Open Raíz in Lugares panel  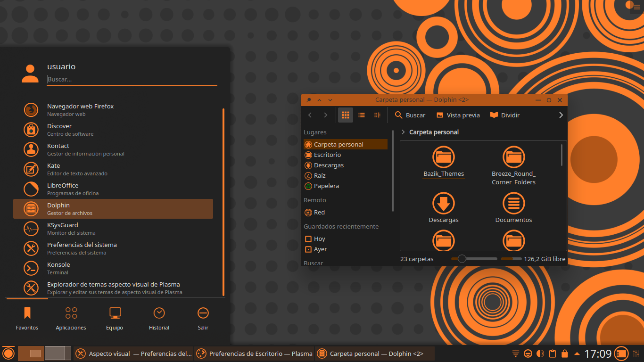click(346, 175)
